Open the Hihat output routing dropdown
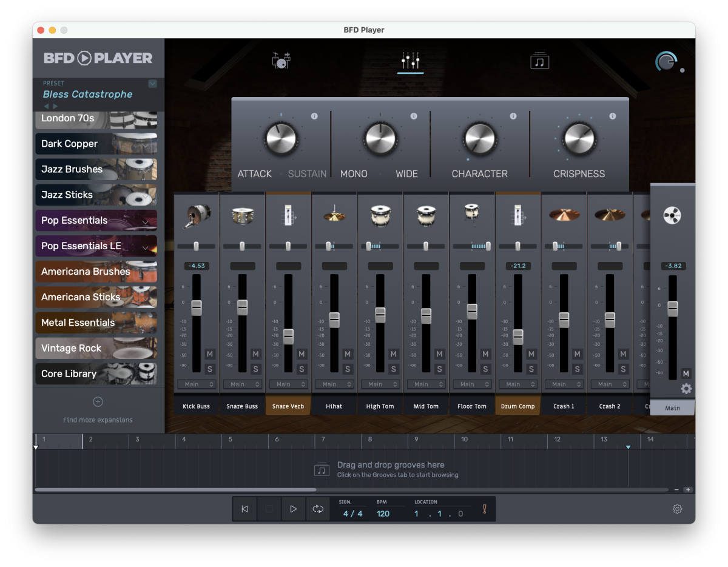 tap(334, 384)
